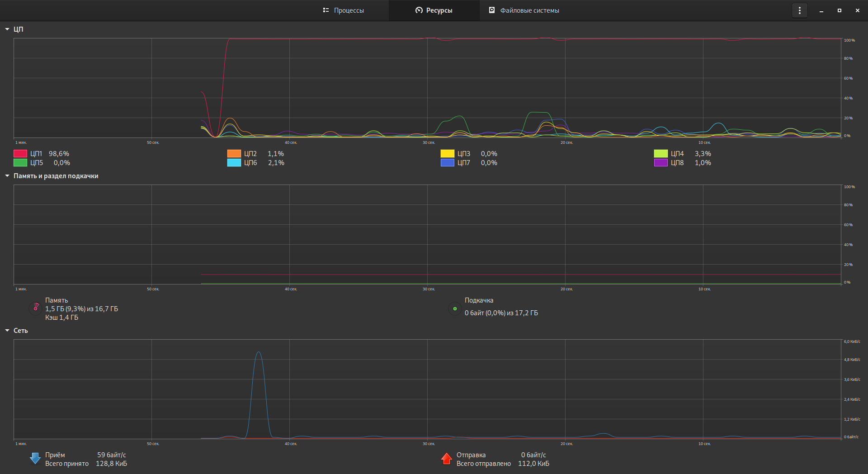Change the ЦП5 green color swatch

point(20,163)
